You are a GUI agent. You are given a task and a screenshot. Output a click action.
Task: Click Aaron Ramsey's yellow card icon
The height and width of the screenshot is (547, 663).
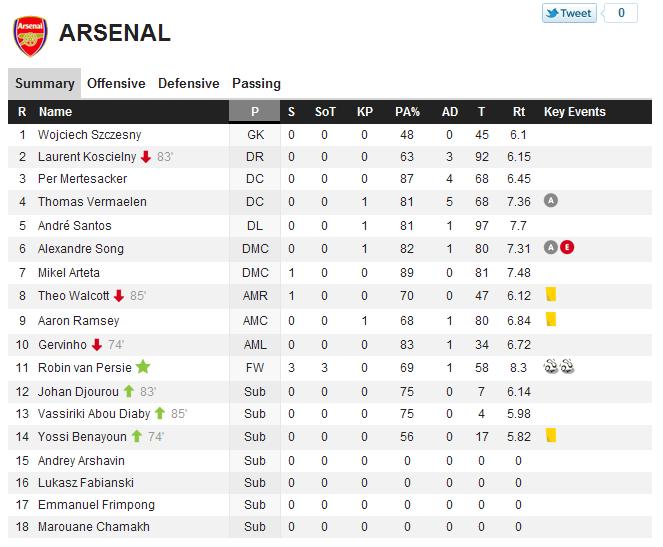(x=550, y=319)
